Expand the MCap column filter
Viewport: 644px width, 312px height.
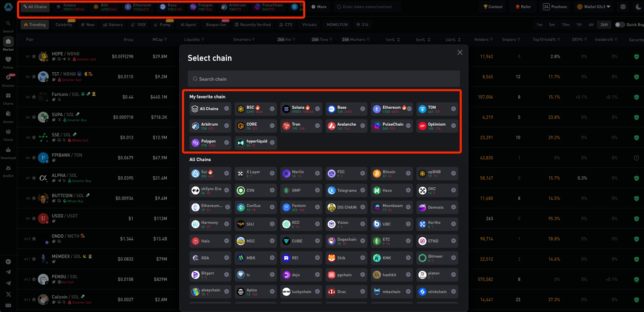coord(165,40)
